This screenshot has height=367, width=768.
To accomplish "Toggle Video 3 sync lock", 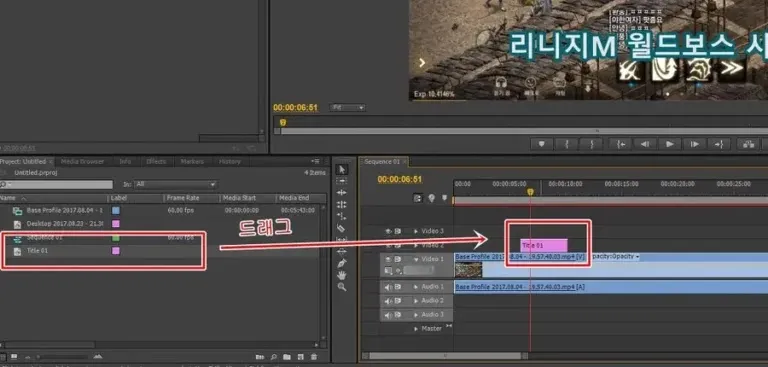I will (x=398, y=231).
